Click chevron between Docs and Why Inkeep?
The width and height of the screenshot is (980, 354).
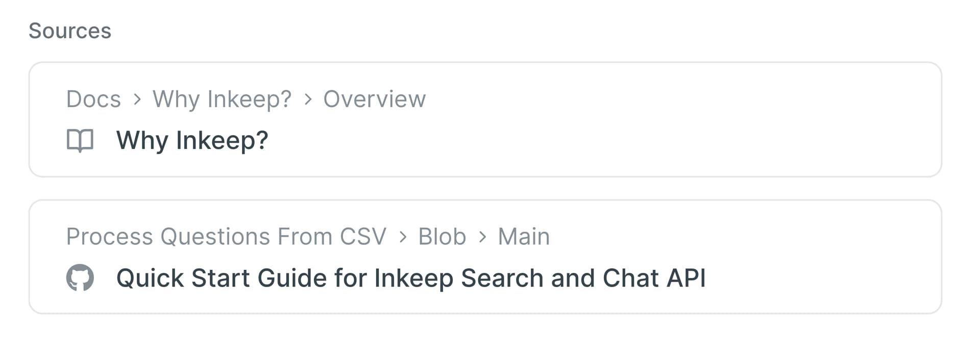point(137,99)
